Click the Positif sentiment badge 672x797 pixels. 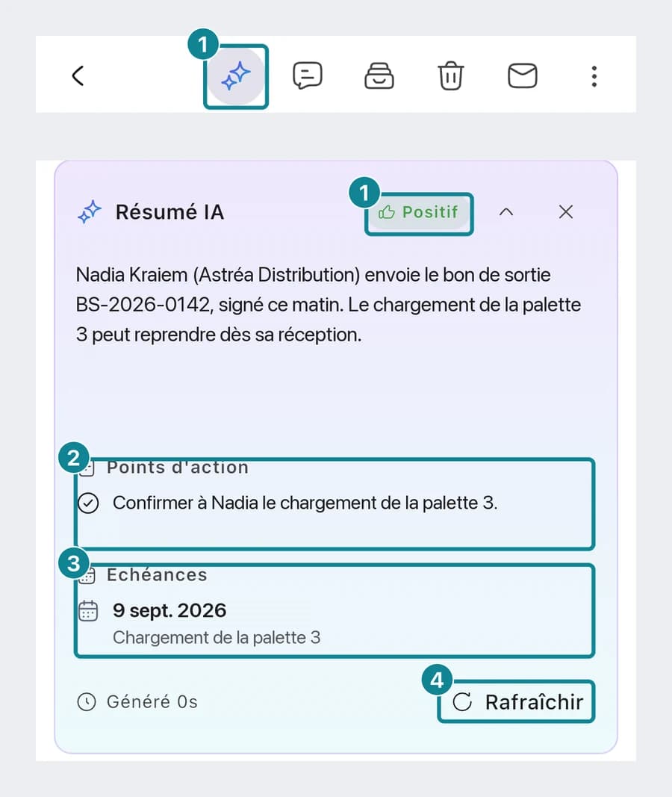point(419,212)
